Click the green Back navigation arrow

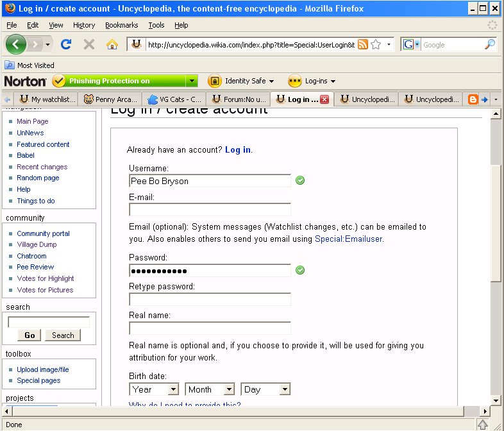15,44
